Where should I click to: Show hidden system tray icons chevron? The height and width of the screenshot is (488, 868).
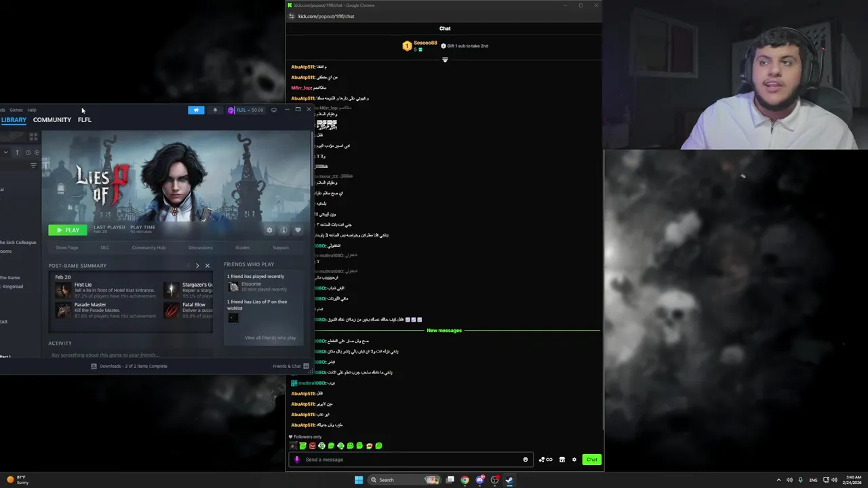[778, 480]
